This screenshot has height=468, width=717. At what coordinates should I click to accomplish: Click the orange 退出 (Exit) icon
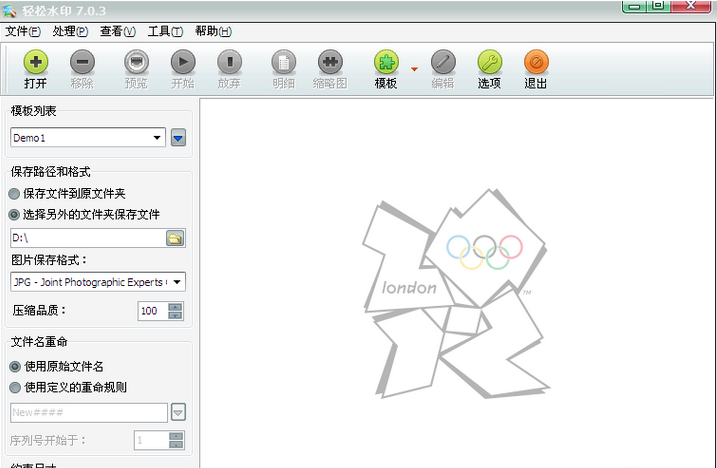click(x=536, y=62)
